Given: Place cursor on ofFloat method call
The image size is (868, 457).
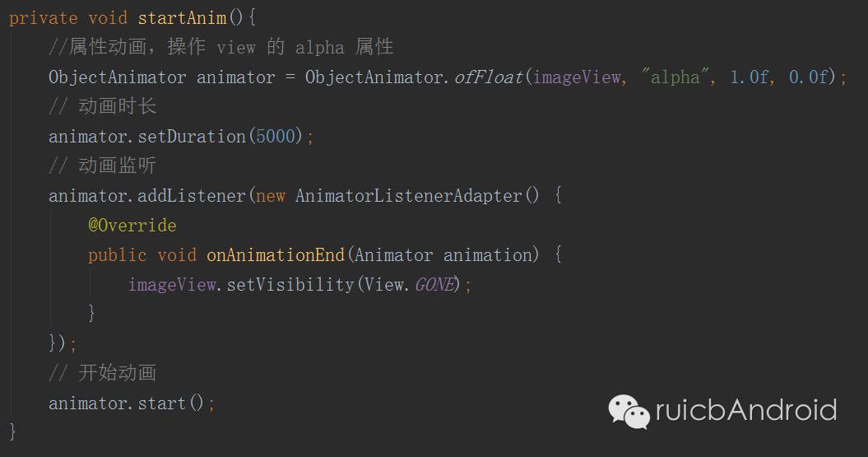Looking at the screenshot, I should [x=489, y=77].
